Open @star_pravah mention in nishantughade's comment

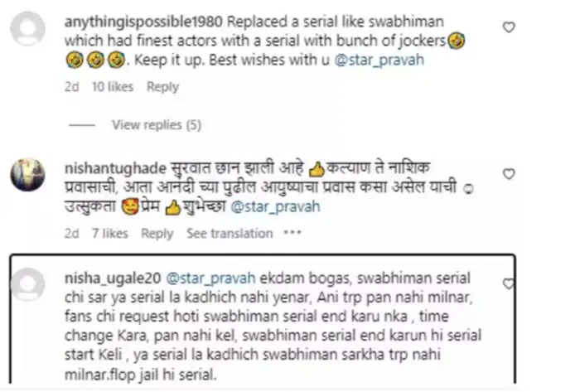point(275,206)
